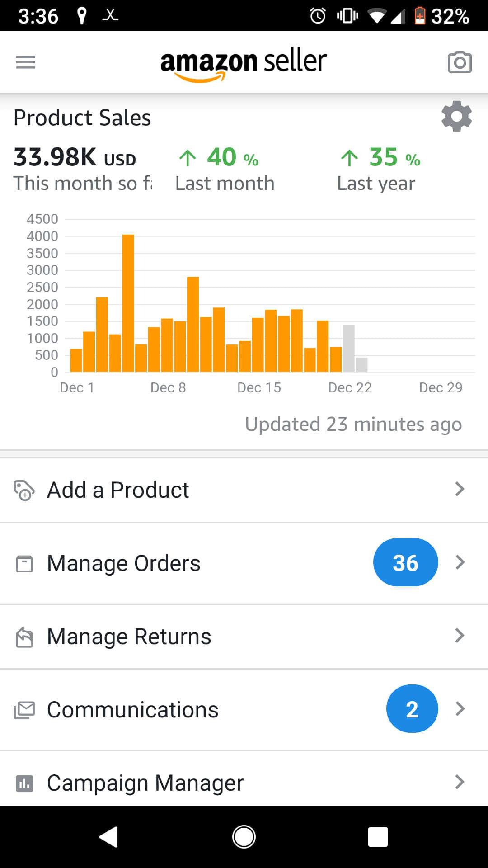This screenshot has width=488, height=868.
Task: Open the hamburger navigation menu
Action: 25,62
